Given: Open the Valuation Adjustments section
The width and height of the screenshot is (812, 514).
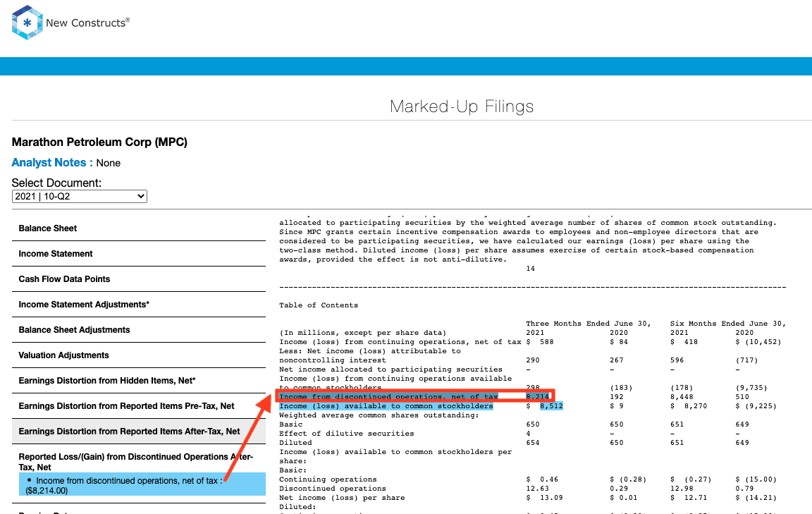Looking at the screenshot, I should pos(139,355).
